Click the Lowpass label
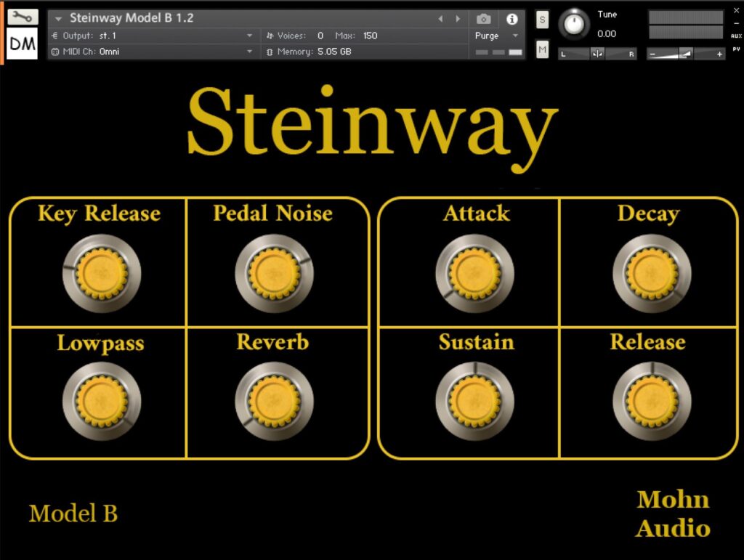The image size is (744, 560). [100, 344]
